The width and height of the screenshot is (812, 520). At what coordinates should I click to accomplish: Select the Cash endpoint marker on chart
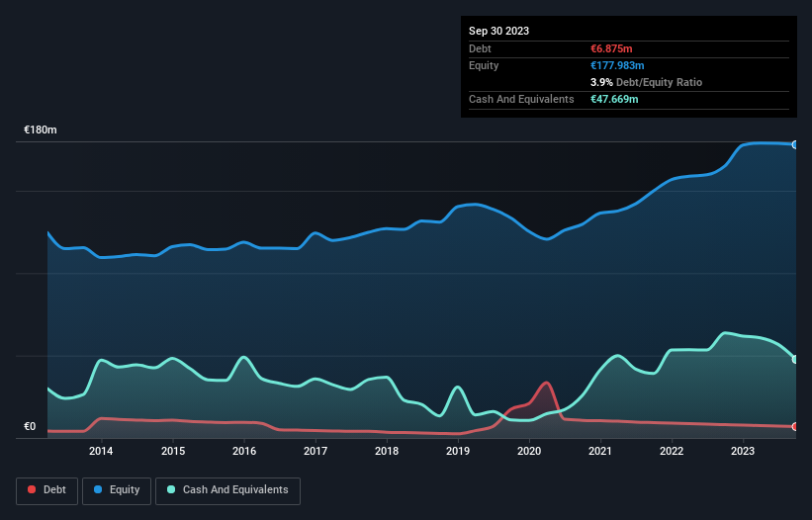(795, 359)
